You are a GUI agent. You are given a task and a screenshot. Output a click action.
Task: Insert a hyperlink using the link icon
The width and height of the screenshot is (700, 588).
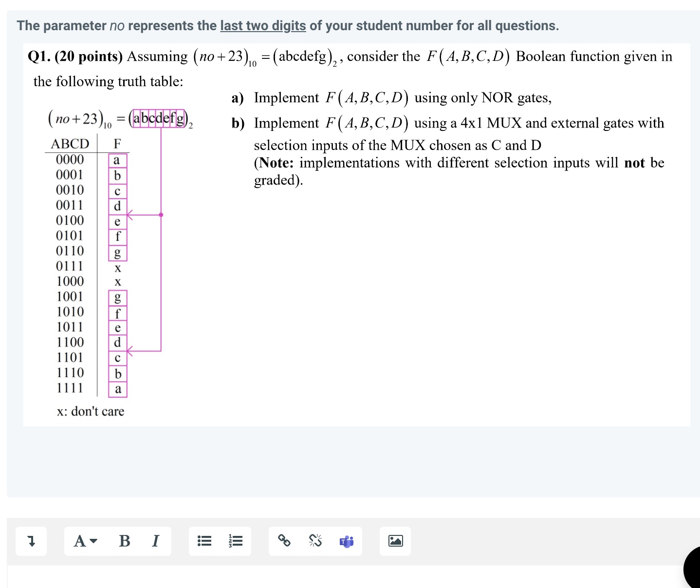pyautogui.click(x=284, y=541)
